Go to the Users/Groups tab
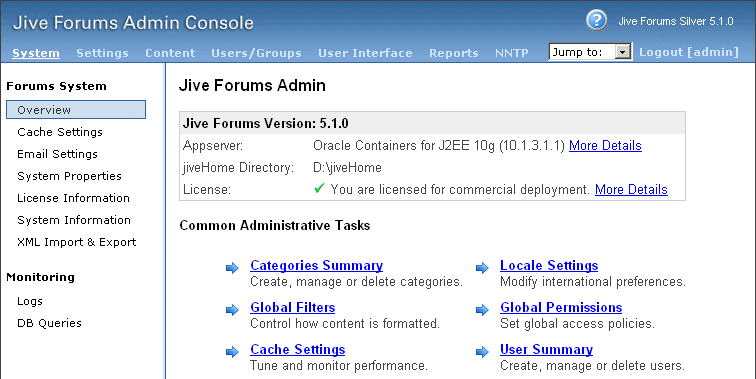The width and height of the screenshot is (756, 379). pyautogui.click(x=256, y=53)
